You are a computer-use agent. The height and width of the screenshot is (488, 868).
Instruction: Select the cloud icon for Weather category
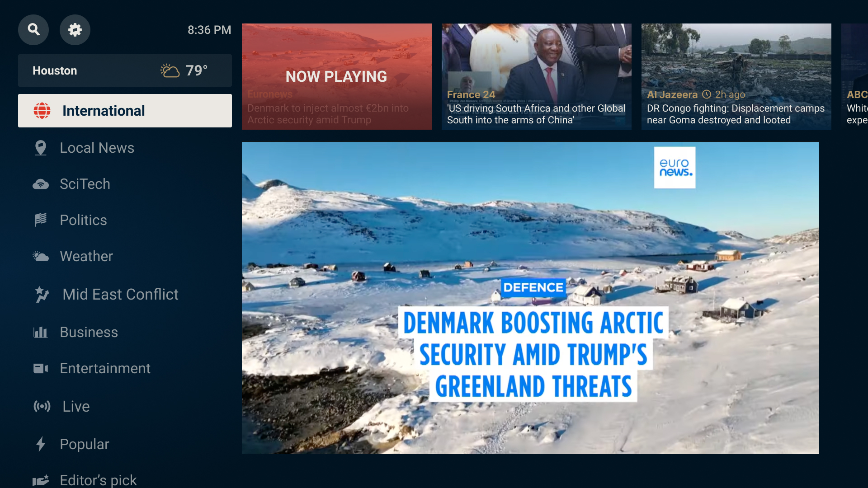pos(41,256)
